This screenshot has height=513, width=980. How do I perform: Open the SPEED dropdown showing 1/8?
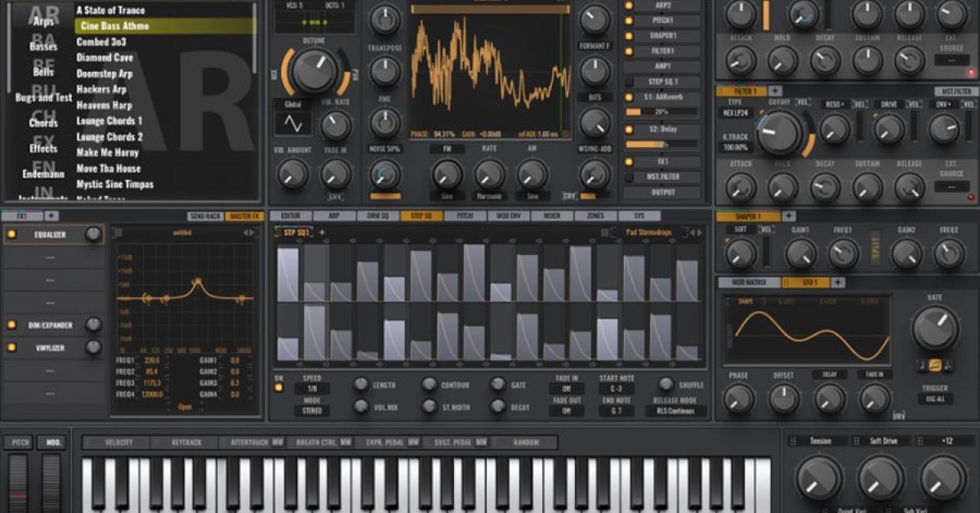[x=312, y=389]
